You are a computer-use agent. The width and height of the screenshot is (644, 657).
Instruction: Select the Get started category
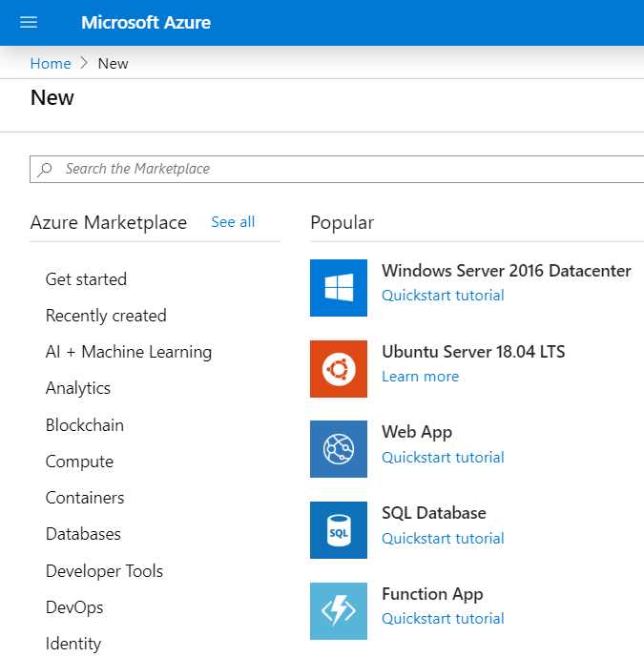click(86, 279)
